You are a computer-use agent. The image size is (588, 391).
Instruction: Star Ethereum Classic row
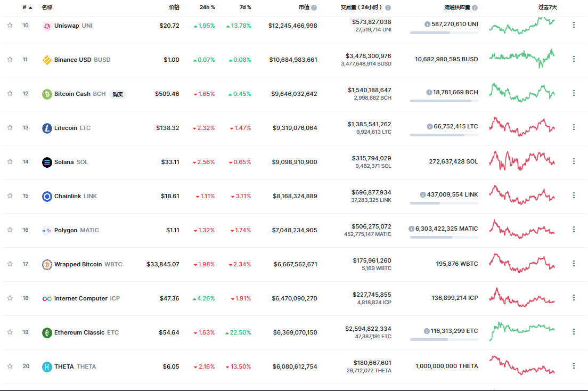(x=10, y=332)
